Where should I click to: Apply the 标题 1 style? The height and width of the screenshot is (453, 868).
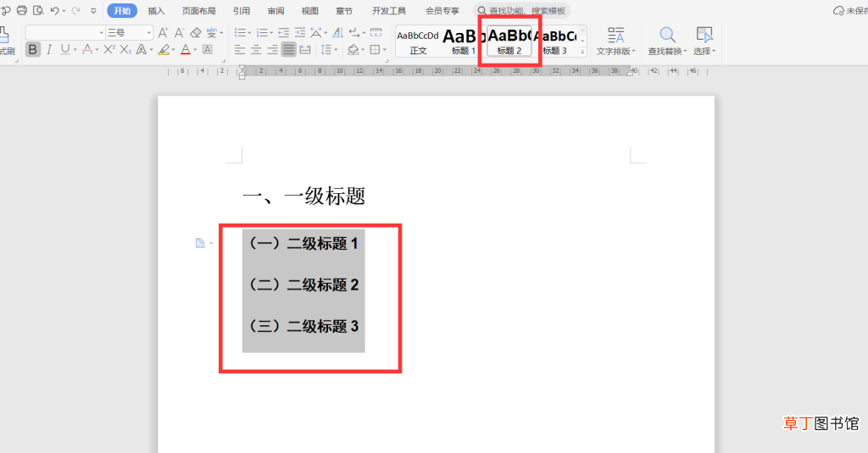(x=464, y=41)
